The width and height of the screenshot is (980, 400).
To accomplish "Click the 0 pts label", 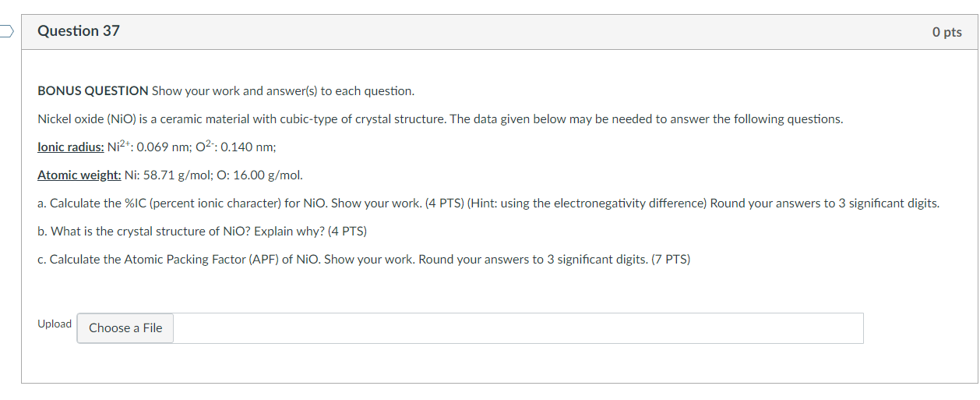I will coord(947,32).
